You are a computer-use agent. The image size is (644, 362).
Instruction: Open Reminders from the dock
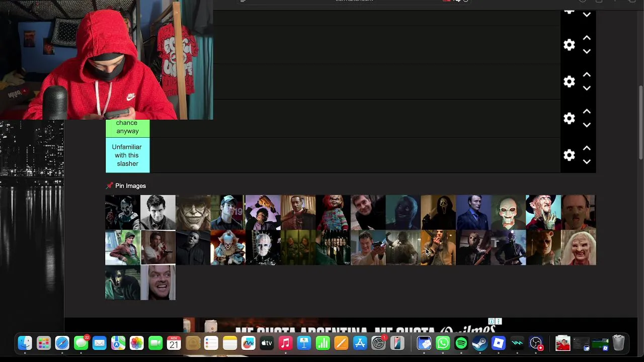tap(211, 343)
